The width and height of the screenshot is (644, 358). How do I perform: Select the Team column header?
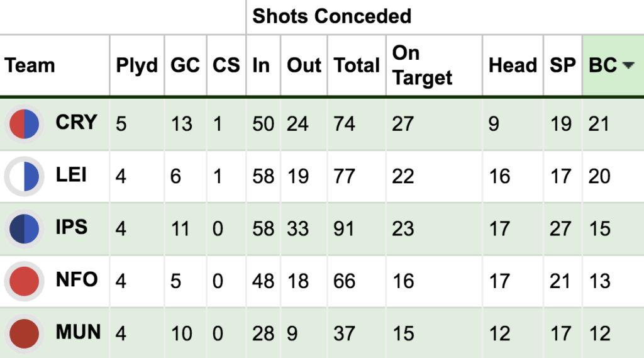pyautogui.click(x=30, y=65)
